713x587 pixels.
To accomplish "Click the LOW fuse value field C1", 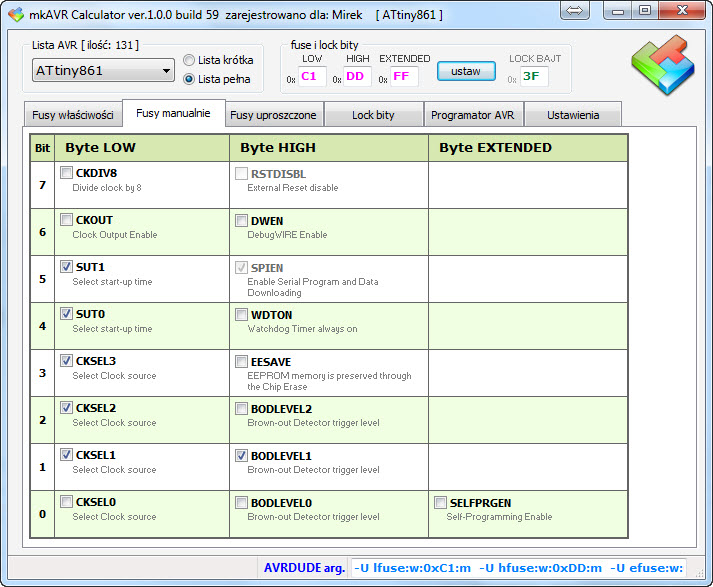I will click(312, 76).
